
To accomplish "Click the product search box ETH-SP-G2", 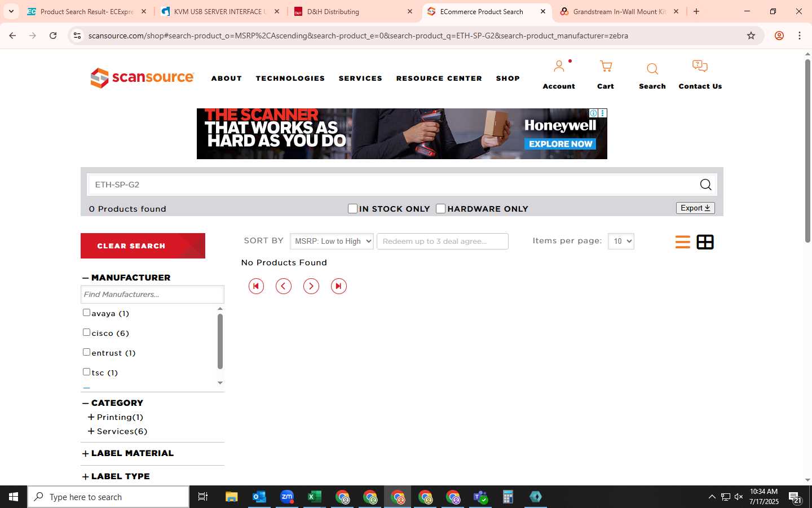I will click(x=392, y=185).
